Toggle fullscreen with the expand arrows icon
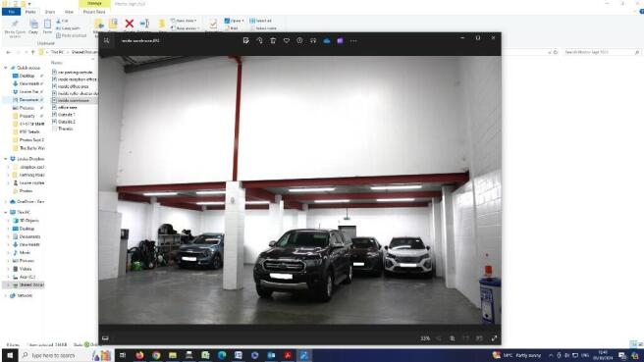The height and width of the screenshot is (362, 644). (494, 338)
